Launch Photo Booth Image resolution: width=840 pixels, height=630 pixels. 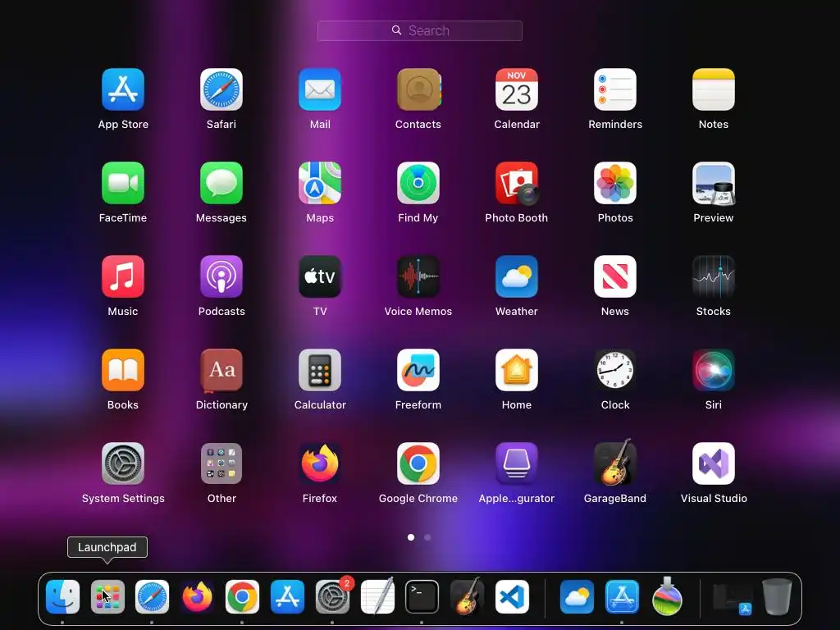pyautogui.click(x=517, y=183)
